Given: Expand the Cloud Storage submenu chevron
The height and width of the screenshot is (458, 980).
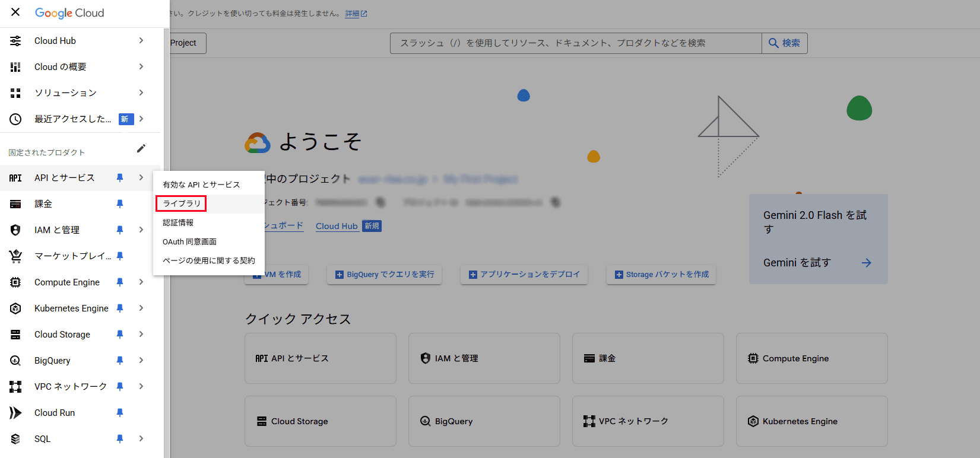Looking at the screenshot, I should tap(141, 334).
